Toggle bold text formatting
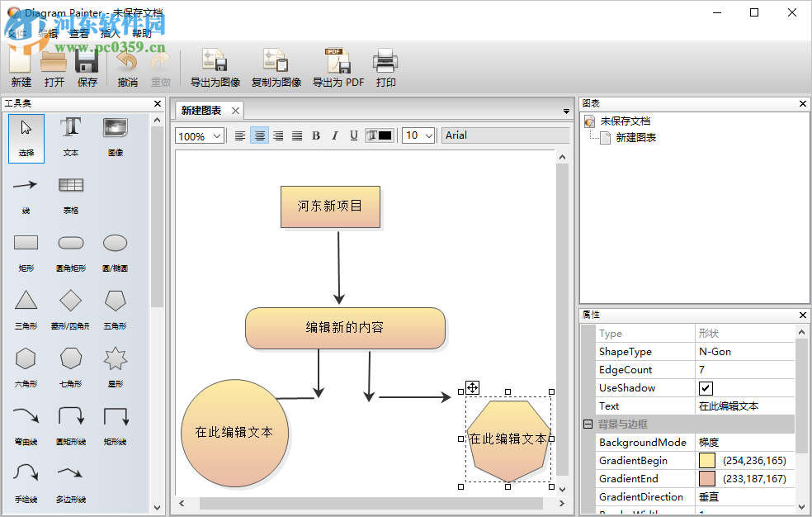Screen dimensions: 812x517 click(x=316, y=135)
